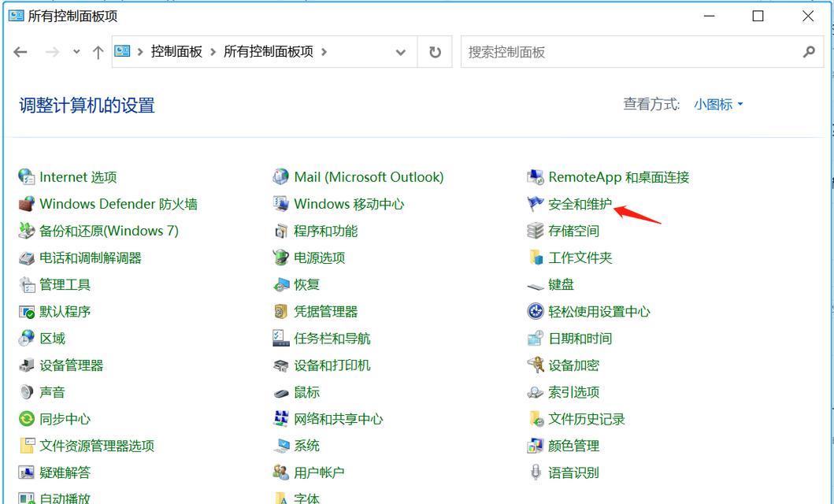Click the 存储空间 drives icon
Image resolution: width=834 pixels, height=504 pixels.
point(535,231)
